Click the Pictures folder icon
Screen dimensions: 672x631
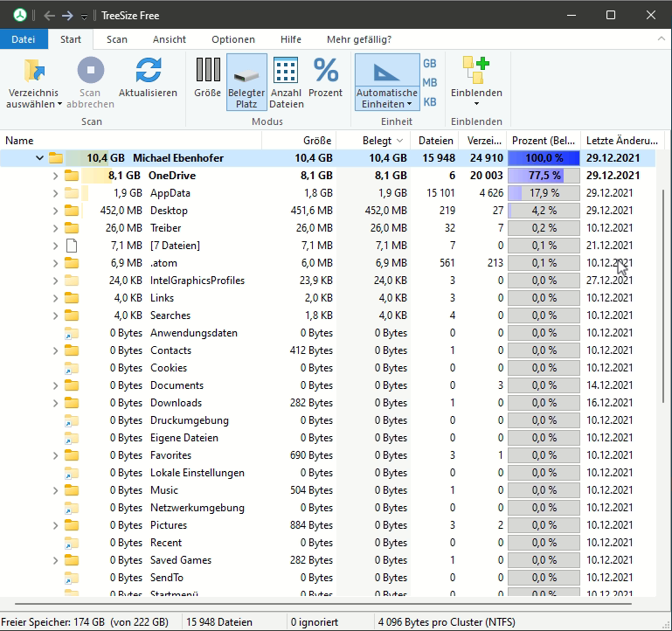click(x=72, y=525)
